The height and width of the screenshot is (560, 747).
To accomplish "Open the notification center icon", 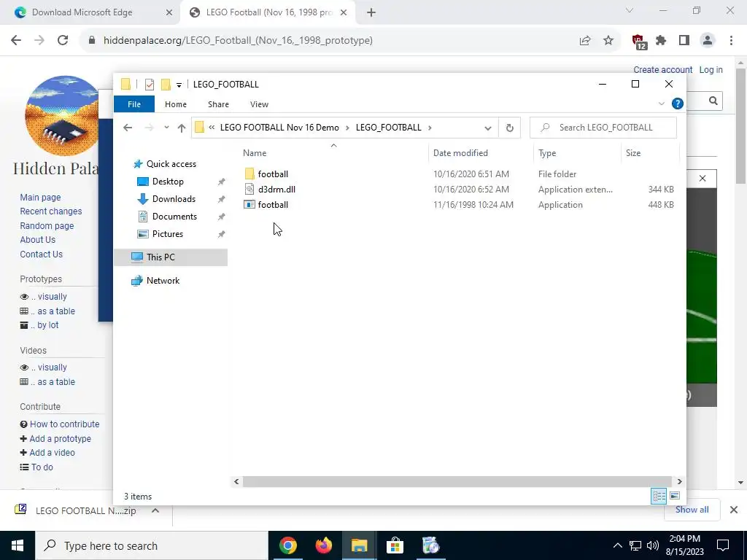I will coord(723,545).
